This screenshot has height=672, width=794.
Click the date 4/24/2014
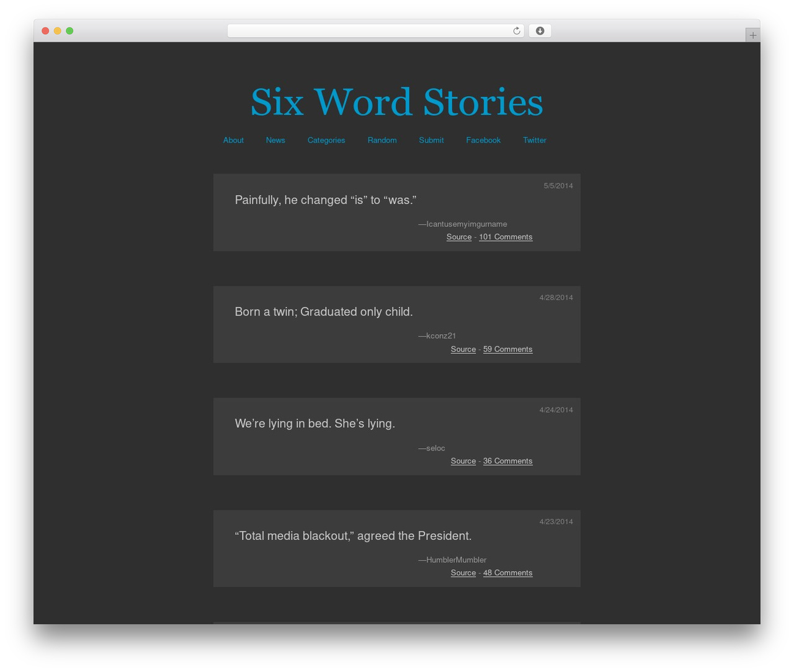point(556,410)
